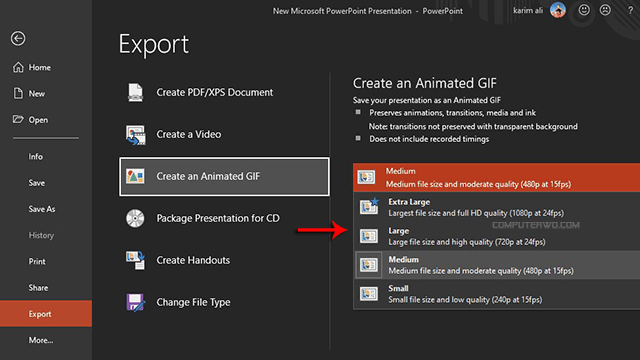Click the Large quality option icon

369,236
